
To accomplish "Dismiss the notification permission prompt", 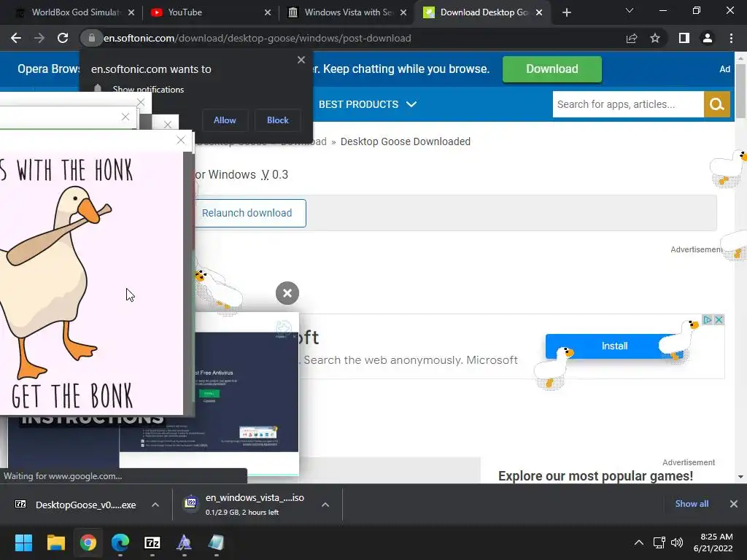I will [x=301, y=60].
